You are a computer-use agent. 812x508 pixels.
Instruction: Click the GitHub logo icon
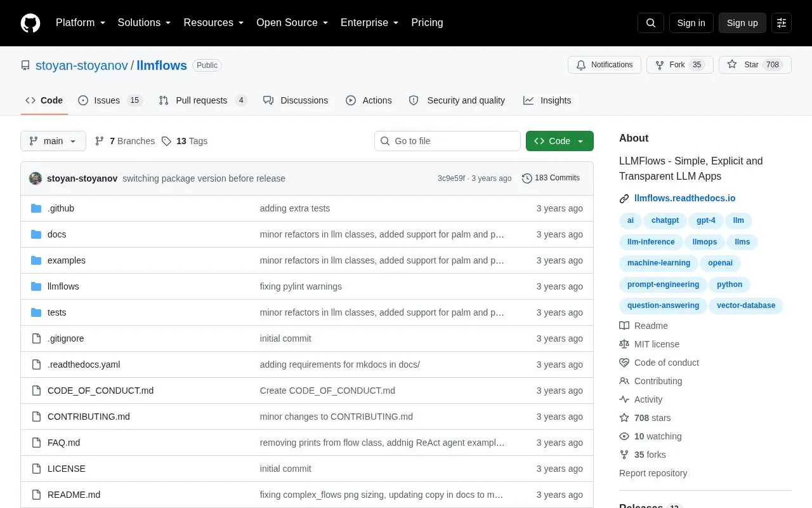tap(30, 23)
